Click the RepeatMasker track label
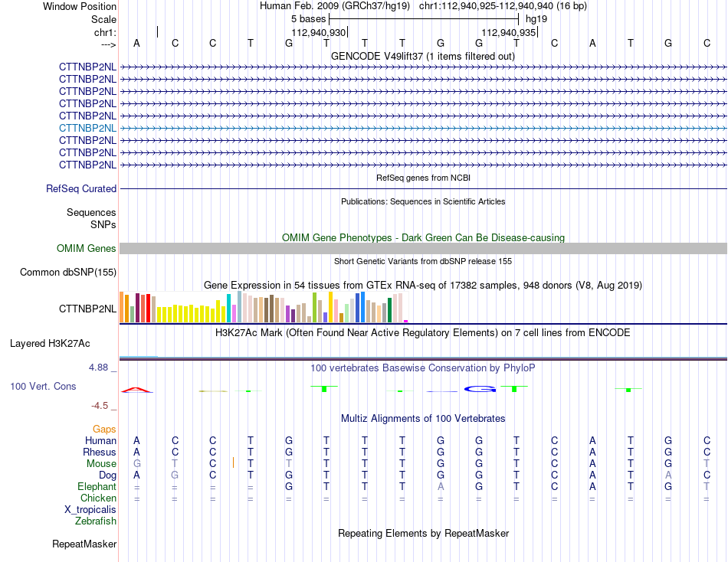Screen dimensions: 728x562 (x=84, y=544)
